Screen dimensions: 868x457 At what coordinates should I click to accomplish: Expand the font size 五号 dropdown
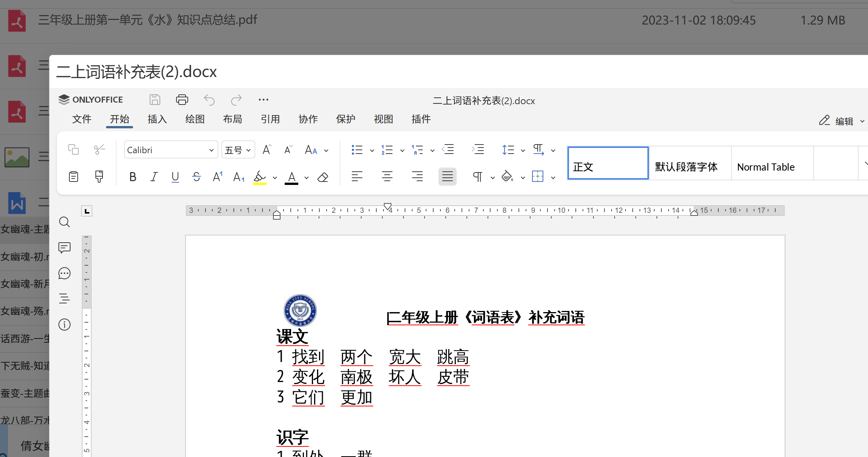(x=248, y=150)
